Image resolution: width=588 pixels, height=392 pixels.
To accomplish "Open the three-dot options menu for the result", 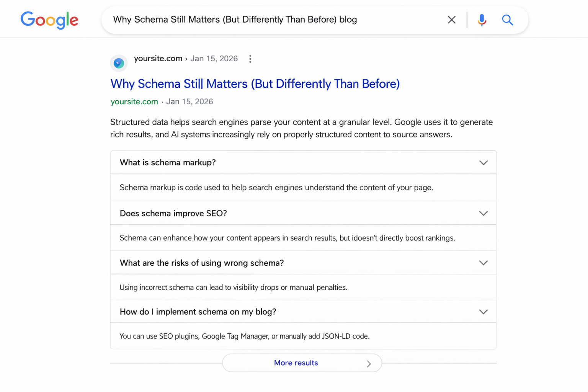I will (250, 59).
